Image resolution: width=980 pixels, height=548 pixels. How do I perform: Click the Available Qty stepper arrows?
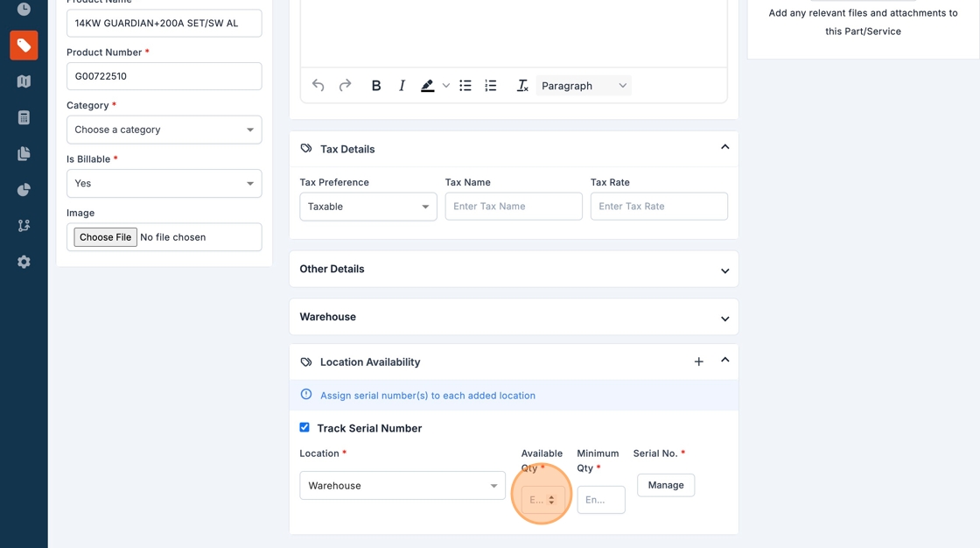click(551, 500)
